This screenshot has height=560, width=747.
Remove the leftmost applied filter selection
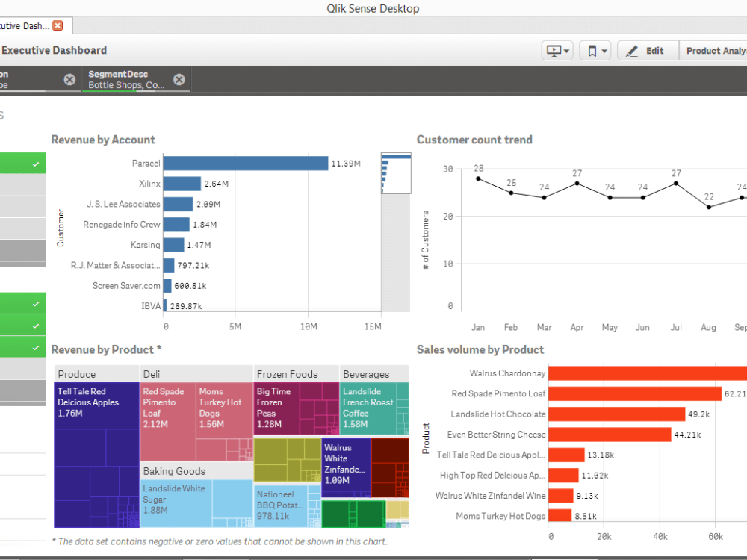[x=69, y=78]
